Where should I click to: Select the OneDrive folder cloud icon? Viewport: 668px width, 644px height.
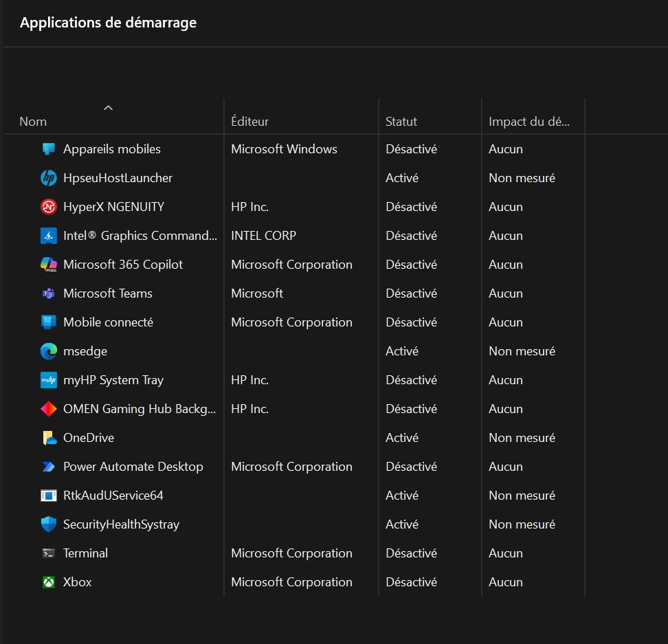[49, 438]
